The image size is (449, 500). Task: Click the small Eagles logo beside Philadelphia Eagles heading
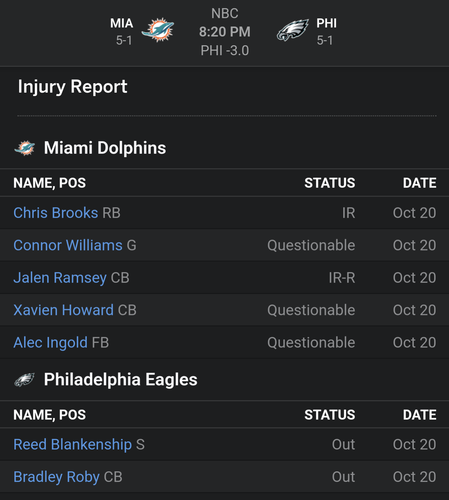pyautogui.click(x=25, y=380)
